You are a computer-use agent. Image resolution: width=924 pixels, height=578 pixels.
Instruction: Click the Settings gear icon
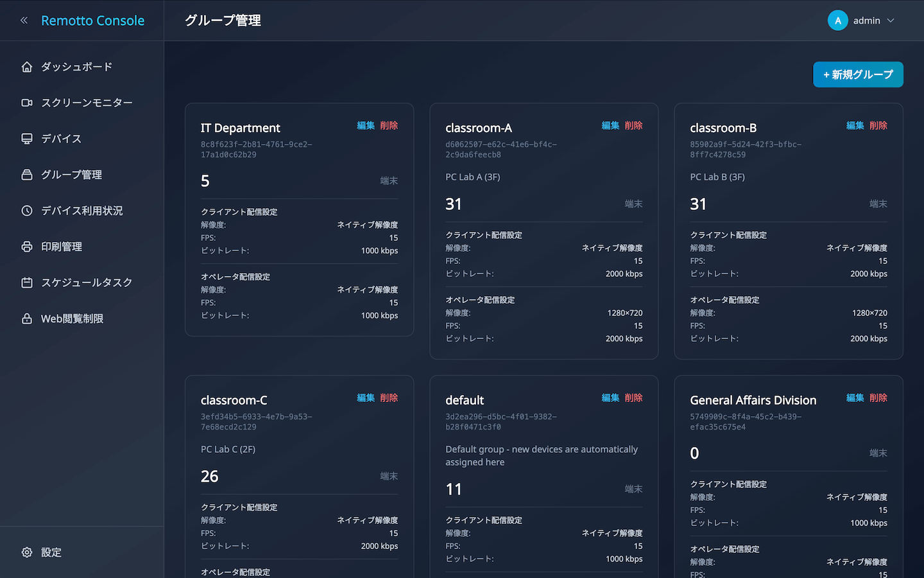[x=27, y=552]
